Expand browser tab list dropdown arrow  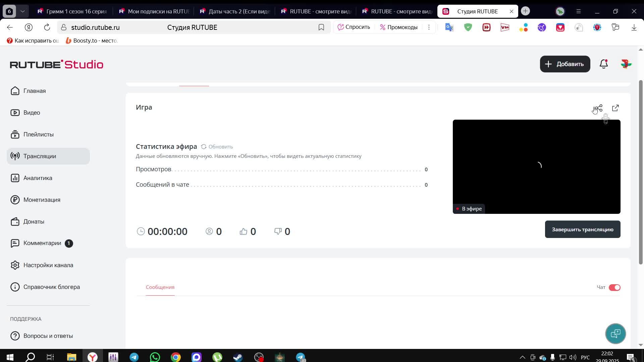(22, 11)
